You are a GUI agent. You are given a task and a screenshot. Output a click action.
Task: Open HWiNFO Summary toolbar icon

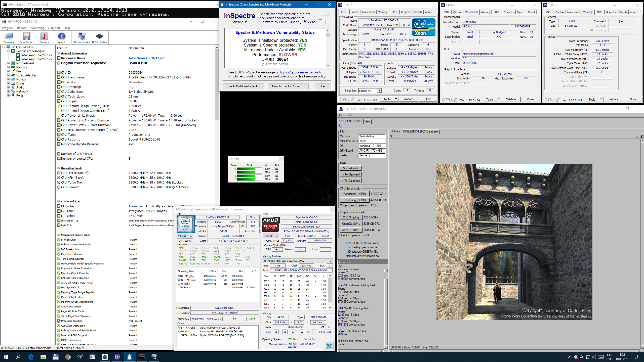pyautogui.click(x=9, y=38)
